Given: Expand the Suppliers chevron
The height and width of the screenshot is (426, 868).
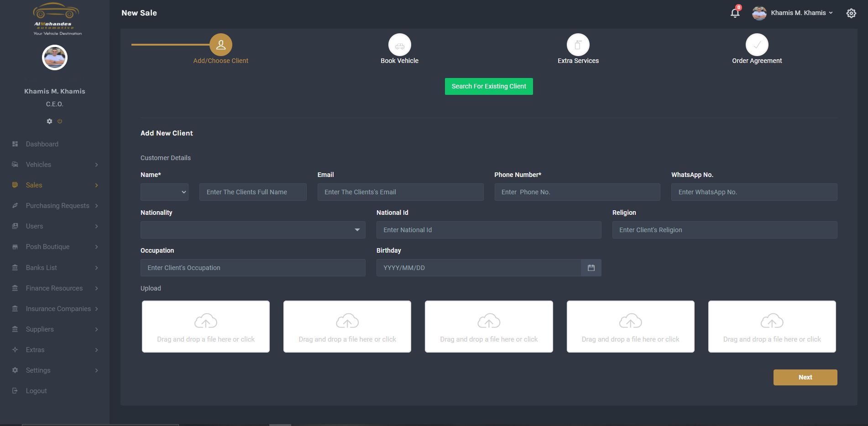Looking at the screenshot, I should 96,329.
